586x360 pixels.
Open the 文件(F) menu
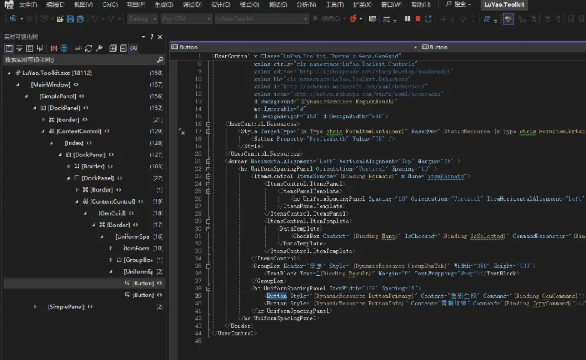(28, 4)
